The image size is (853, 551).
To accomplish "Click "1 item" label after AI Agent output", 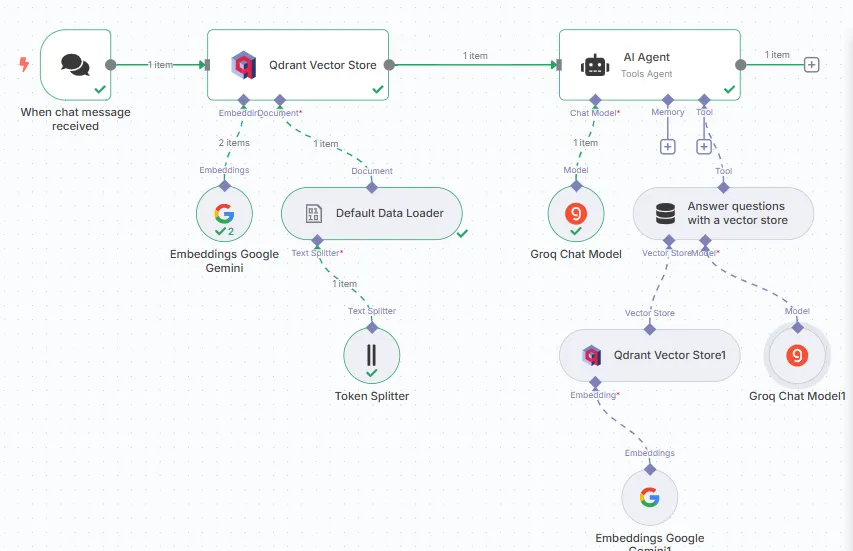I will 777,54.
